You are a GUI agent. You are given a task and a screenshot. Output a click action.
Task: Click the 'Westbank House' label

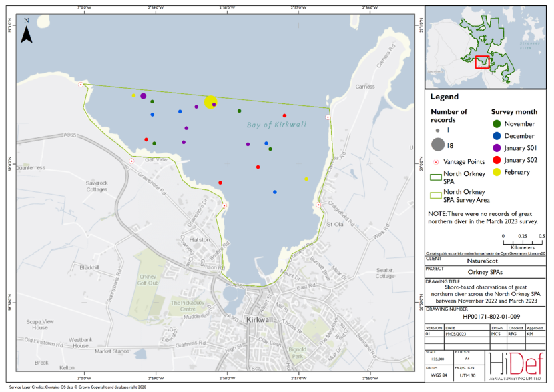pos(81,343)
